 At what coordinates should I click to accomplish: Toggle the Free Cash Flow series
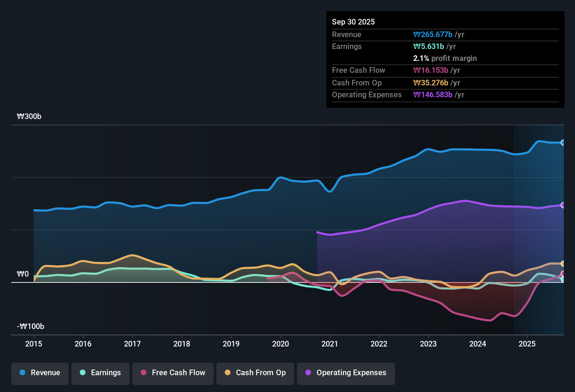173,373
